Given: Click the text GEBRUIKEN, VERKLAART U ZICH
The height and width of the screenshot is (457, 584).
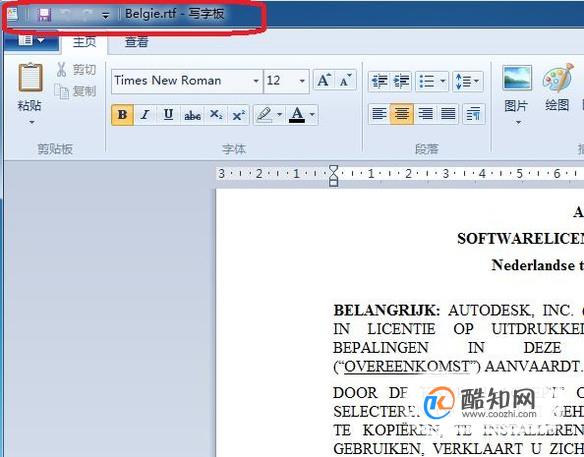Looking at the screenshot, I should pyautogui.click(x=458, y=449).
